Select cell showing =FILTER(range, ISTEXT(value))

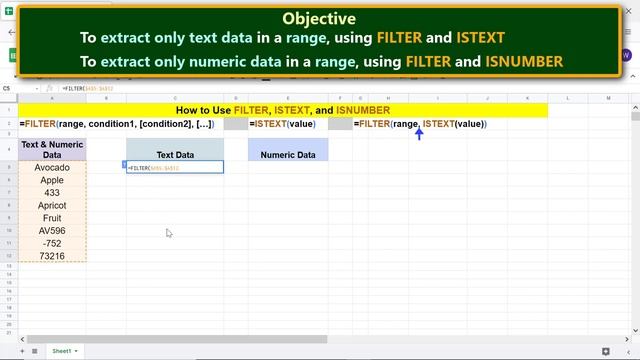coord(420,124)
